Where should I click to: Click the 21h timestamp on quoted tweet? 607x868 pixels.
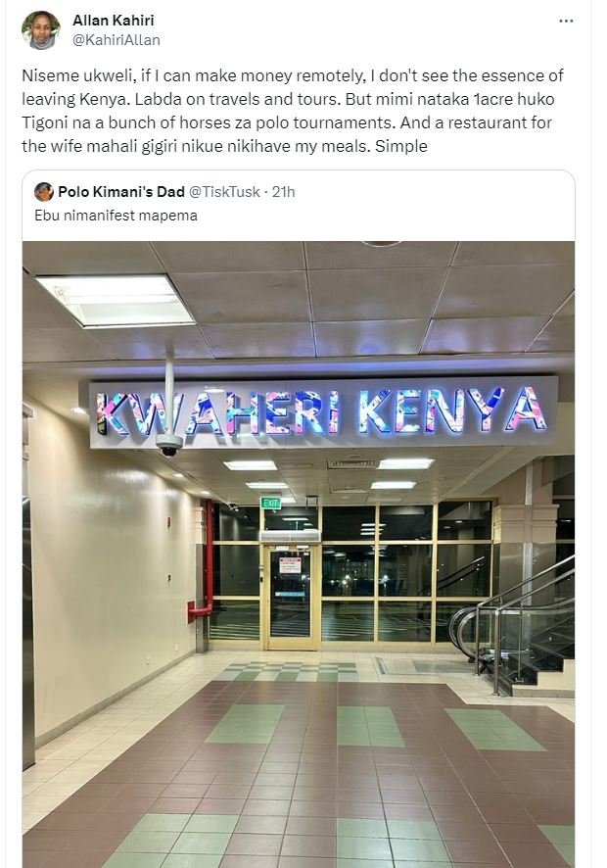283,192
